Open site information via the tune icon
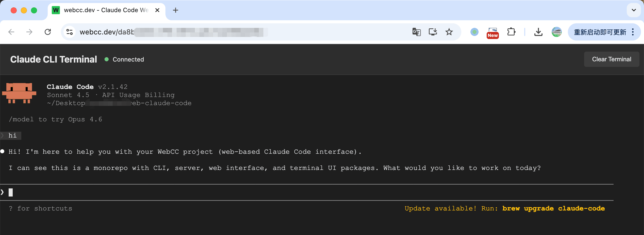 click(70, 32)
